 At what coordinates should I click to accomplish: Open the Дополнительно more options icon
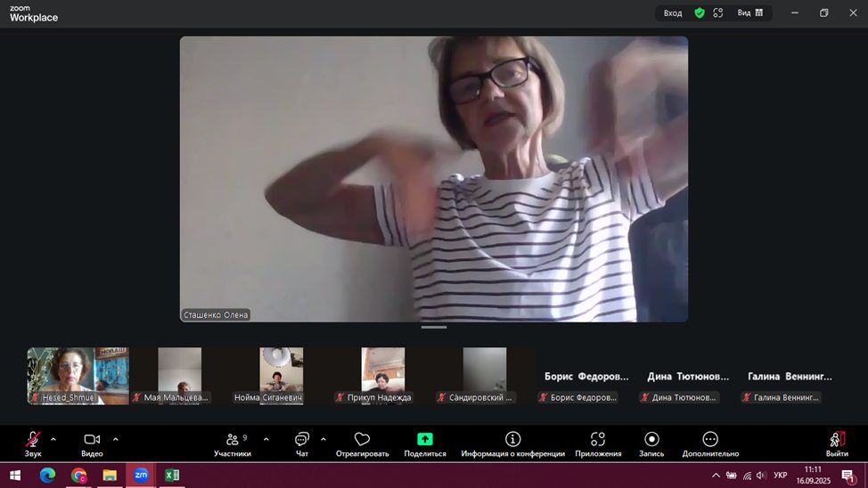[x=710, y=439]
